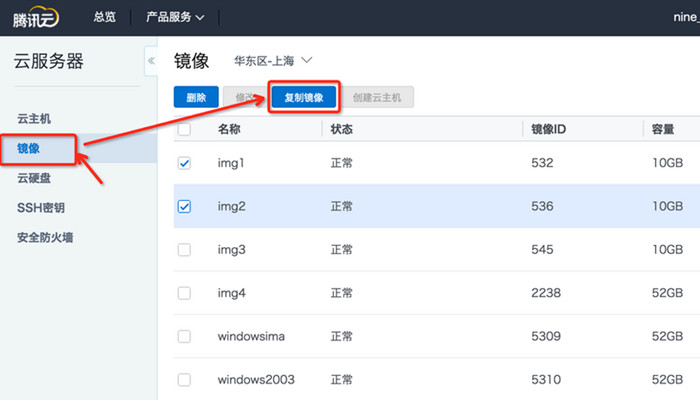The image size is (700, 400).
Task: Select 镜像 in the sidebar
Action: point(30,149)
